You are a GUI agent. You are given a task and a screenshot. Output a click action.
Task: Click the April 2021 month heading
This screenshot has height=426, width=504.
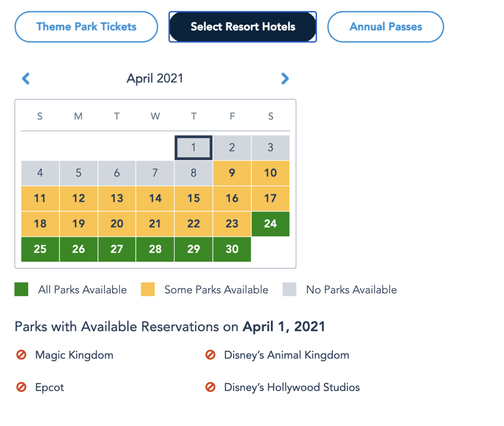pyautogui.click(x=155, y=78)
